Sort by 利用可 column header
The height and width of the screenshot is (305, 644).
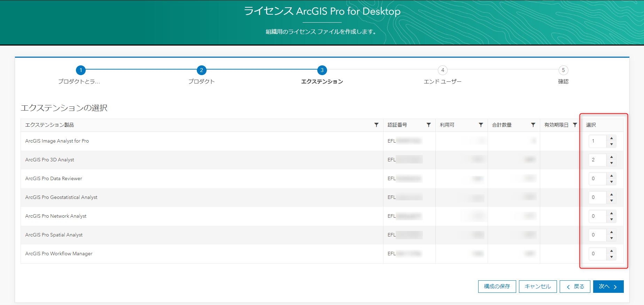pyautogui.click(x=447, y=125)
